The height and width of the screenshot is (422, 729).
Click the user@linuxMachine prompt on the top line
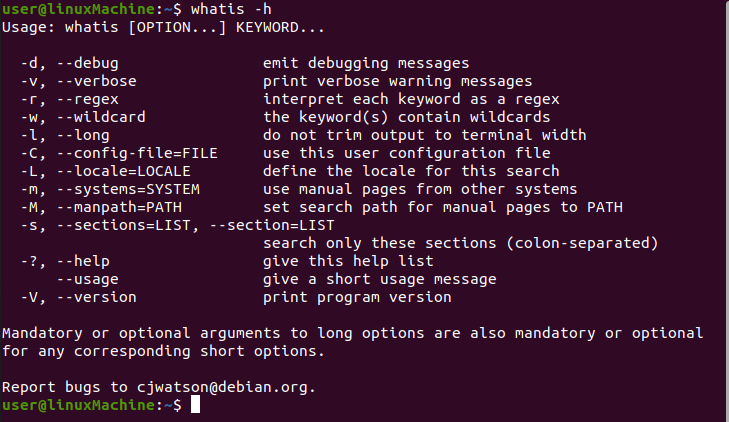click(78, 9)
